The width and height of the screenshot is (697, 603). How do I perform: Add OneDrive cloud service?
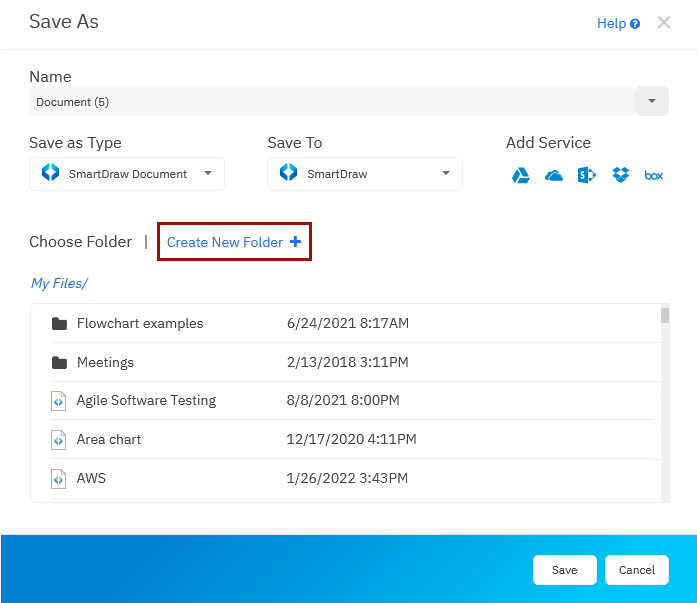[554, 175]
